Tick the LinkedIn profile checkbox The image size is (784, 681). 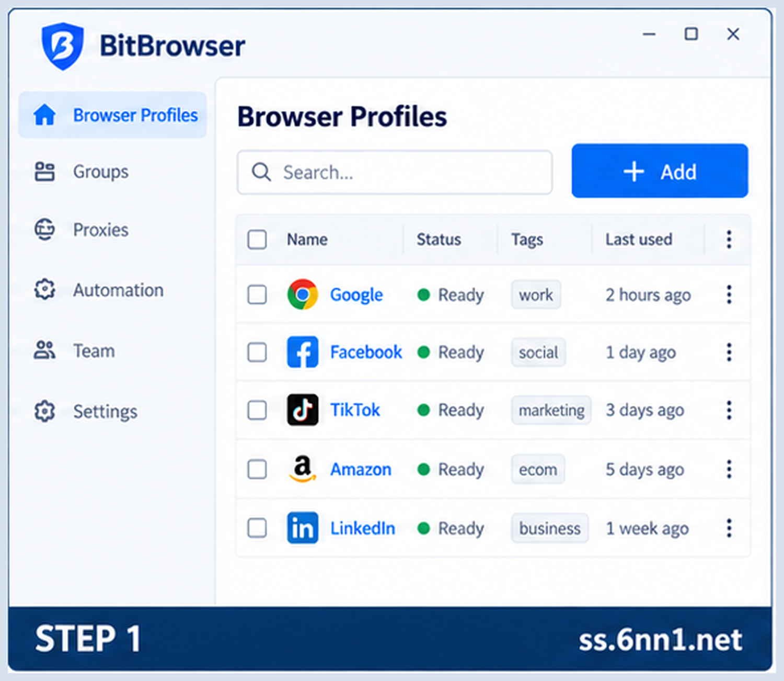[257, 528]
